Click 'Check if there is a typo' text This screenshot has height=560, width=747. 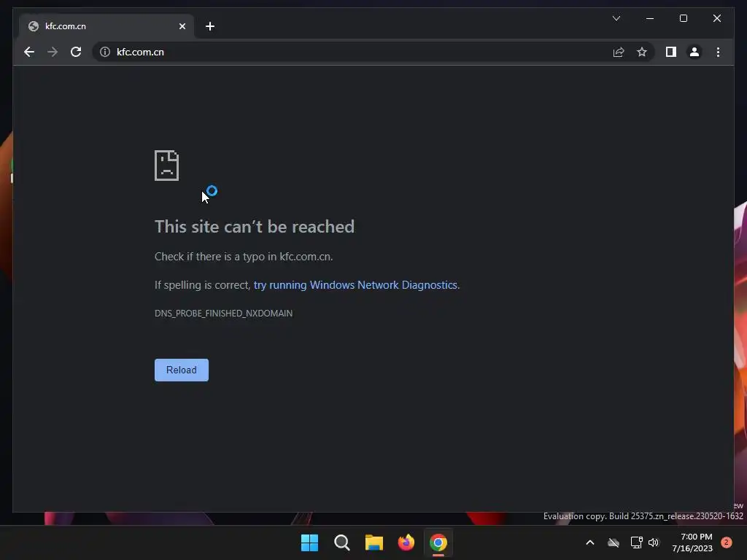tap(244, 256)
